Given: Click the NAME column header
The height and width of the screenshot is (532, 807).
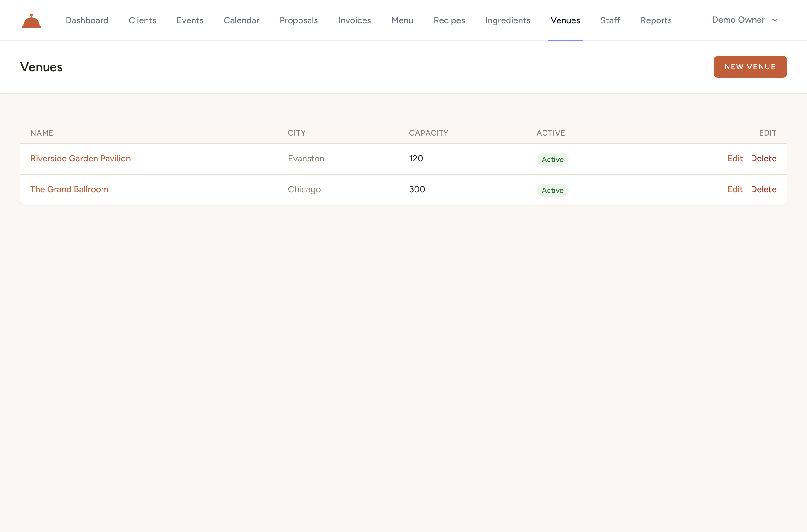Looking at the screenshot, I should click(x=42, y=133).
